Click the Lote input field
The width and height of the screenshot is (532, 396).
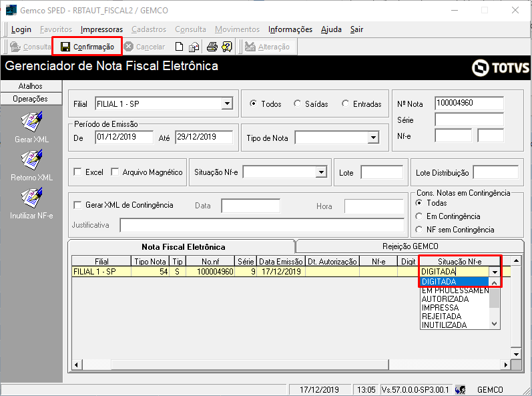tap(382, 172)
